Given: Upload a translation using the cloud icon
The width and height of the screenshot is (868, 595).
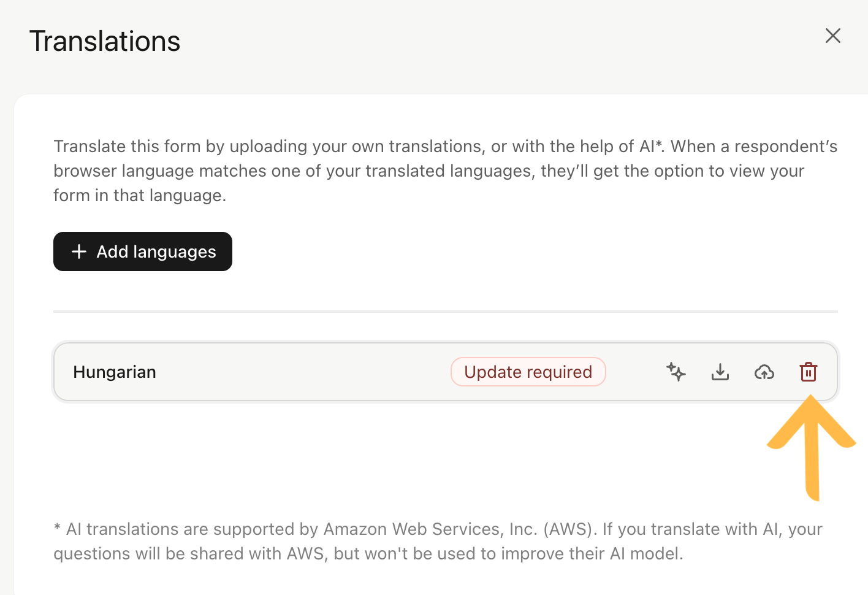Looking at the screenshot, I should [764, 372].
